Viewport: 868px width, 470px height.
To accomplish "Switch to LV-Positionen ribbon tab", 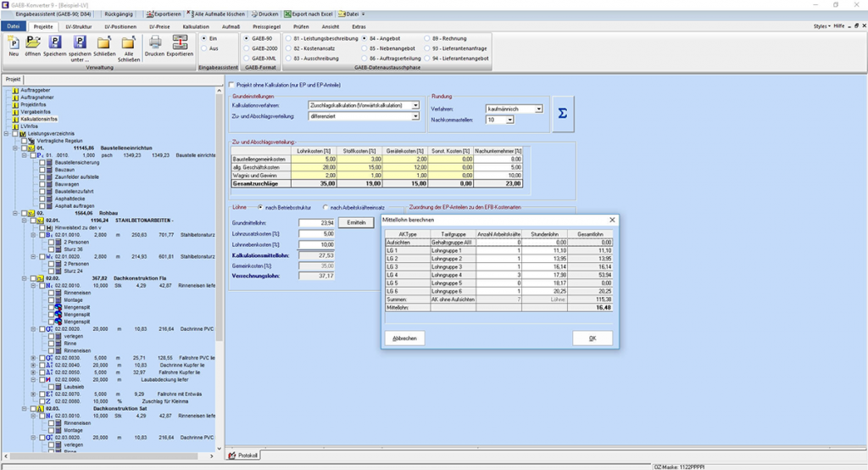I will click(120, 26).
